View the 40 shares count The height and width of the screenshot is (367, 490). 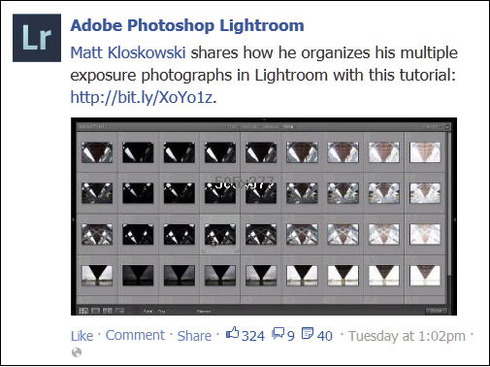[325, 336]
